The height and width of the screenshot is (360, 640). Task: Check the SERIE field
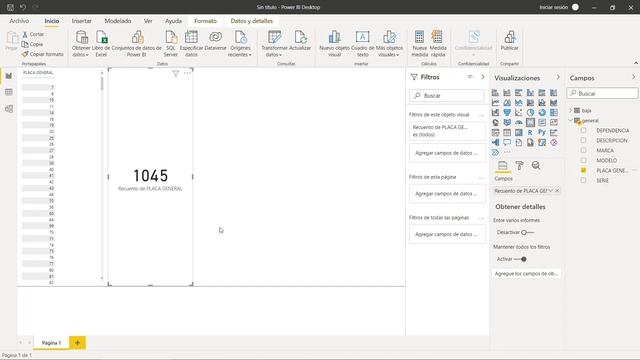(x=583, y=180)
